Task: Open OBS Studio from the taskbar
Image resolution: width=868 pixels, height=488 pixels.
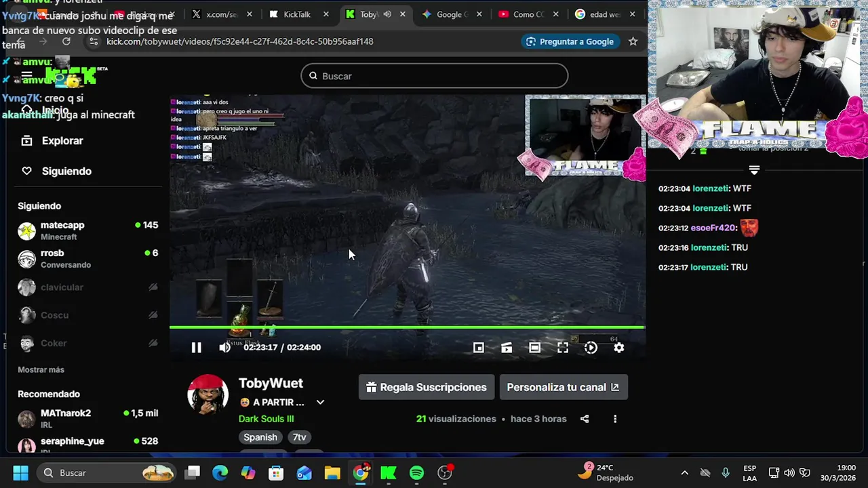Action: point(445,472)
